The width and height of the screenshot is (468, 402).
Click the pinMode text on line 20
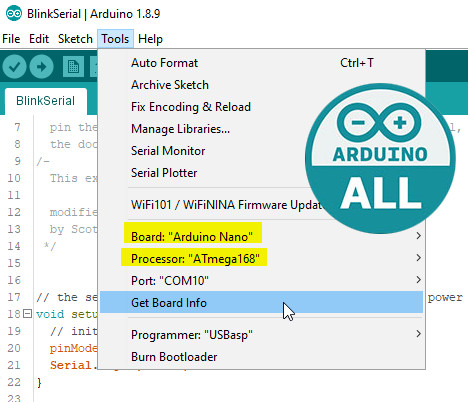pos(74,348)
